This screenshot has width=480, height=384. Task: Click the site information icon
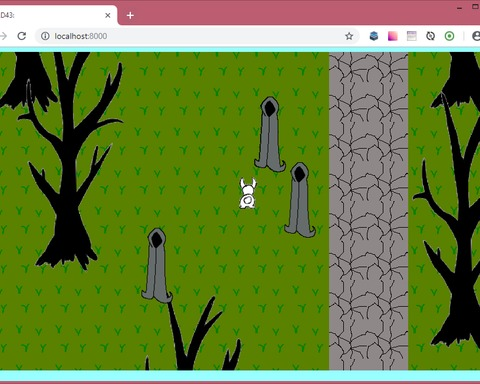[45, 36]
